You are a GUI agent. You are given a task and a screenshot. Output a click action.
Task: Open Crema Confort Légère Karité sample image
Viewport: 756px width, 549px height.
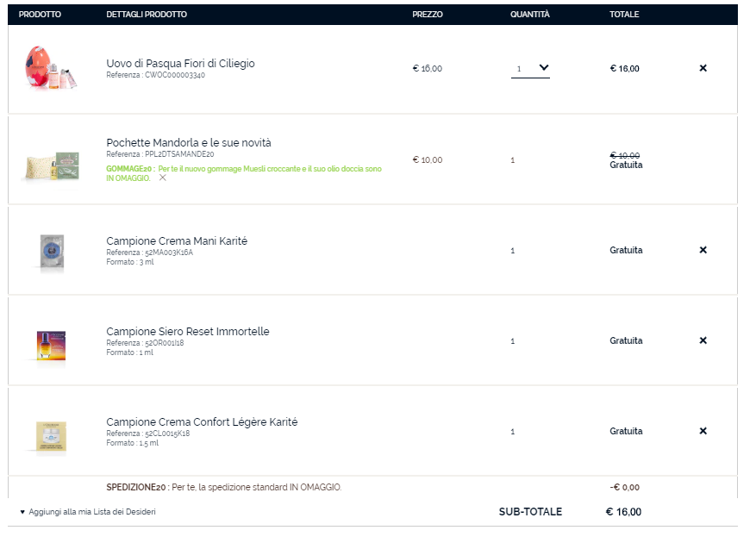(x=52, y=433)
